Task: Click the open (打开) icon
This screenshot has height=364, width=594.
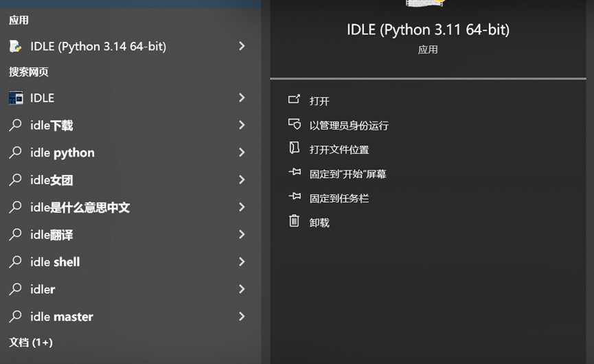Action: pos(294,99)
